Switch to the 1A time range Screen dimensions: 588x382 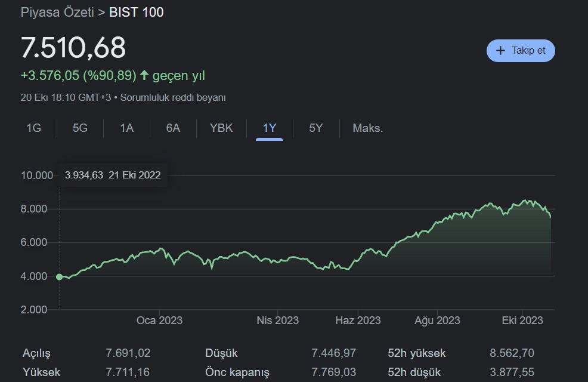click(127, 128)
